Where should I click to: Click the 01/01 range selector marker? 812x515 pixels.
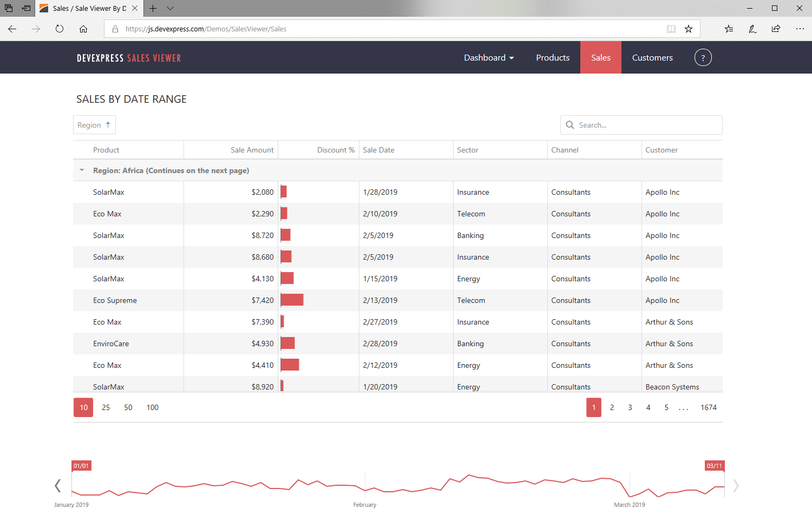pyautogui.click(x=81, y=465)
